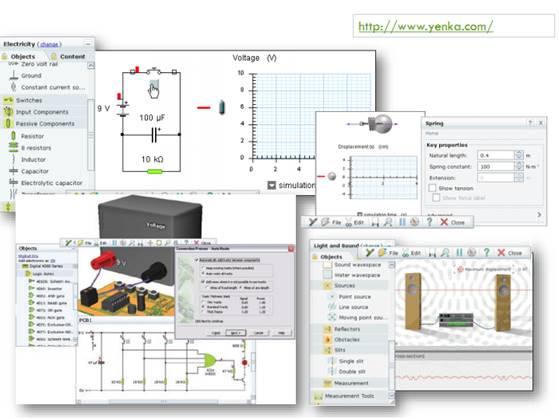Image resolution: width=559 pixels, height=419 pixels.
Task: Toggle the simulation checkbox under voltage graph
Action: click(x=272, y=185)
